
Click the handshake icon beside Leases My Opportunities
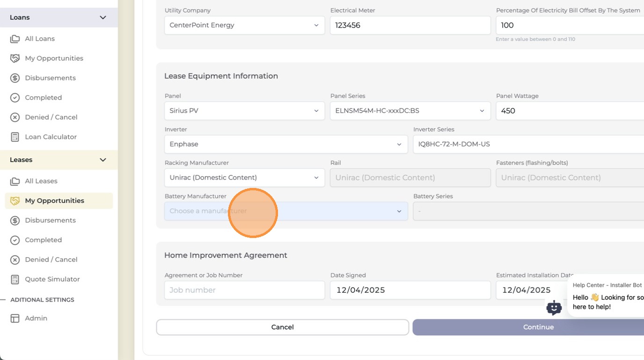tap(15, 201)
